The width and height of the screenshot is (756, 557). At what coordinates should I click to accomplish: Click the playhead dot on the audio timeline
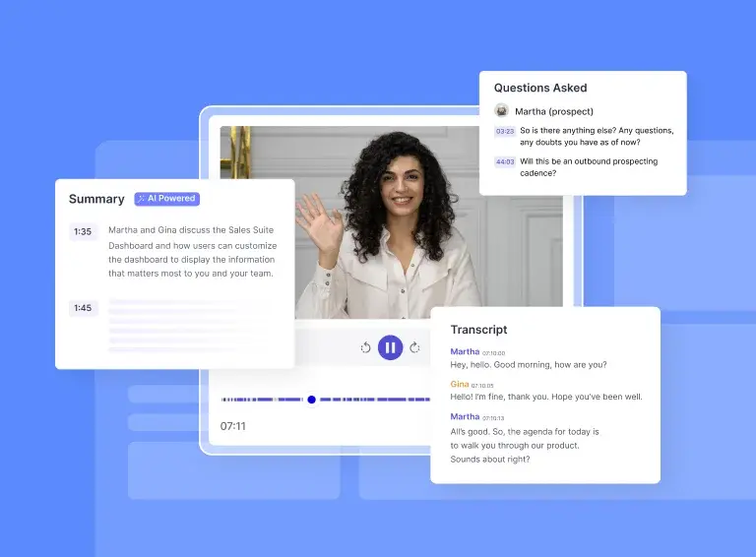[311, 400]
